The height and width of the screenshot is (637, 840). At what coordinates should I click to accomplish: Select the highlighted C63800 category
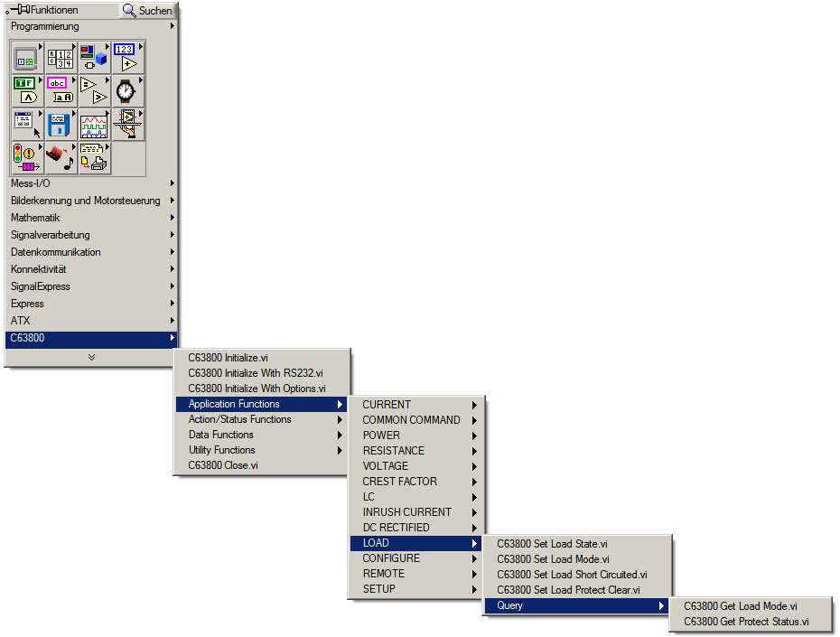91,338
